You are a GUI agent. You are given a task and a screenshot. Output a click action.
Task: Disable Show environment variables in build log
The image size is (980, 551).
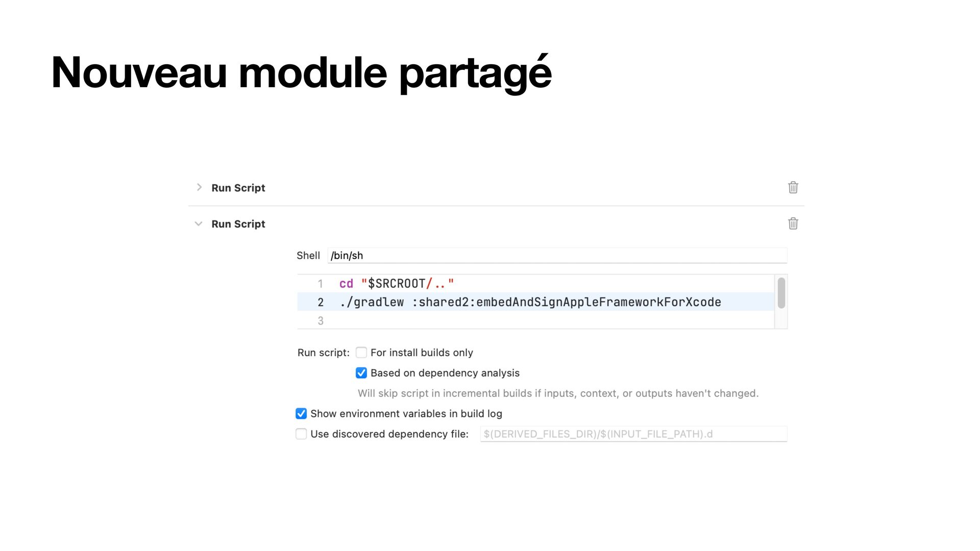click(x=301, y=413)
